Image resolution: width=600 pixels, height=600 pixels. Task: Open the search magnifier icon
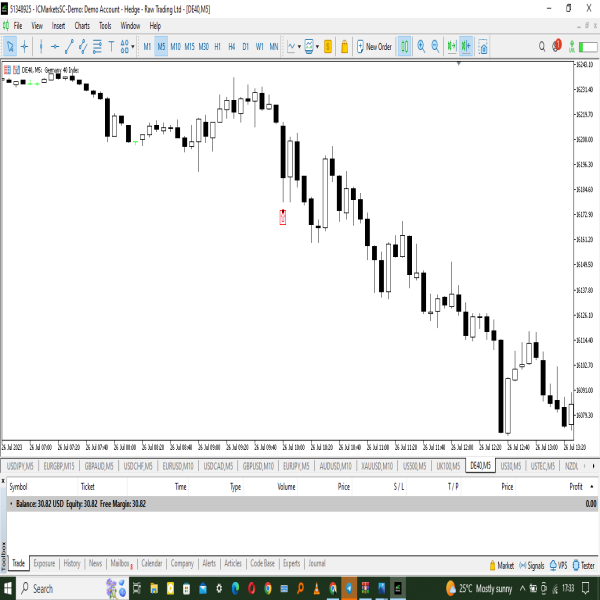point(542,47)
